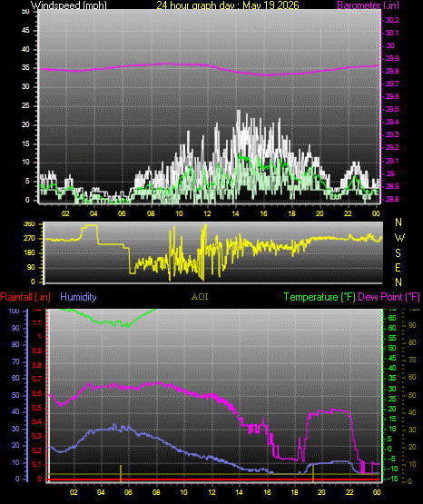423x504 pixels.
Task: Click the 18 hour tick on wind graph
Action: pyautogui.click(x=291, y=213)
